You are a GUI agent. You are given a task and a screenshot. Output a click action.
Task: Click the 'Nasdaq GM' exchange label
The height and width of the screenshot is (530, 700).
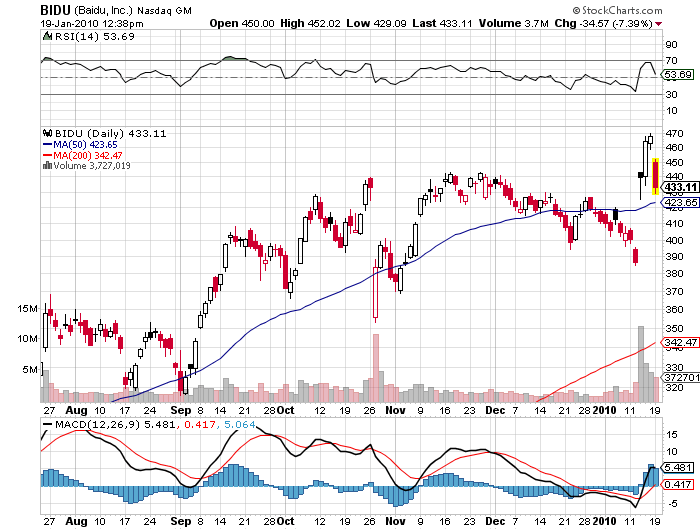tap(164, 10)
